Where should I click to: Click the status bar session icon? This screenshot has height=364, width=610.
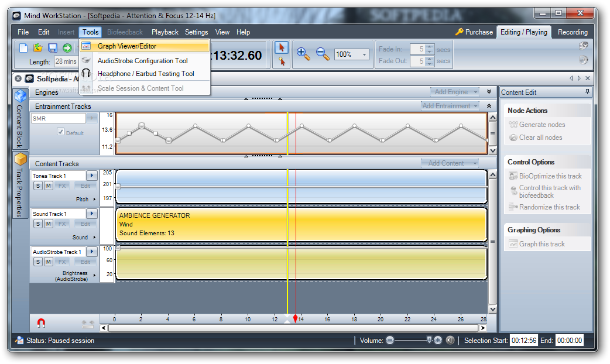pyautogui.click(x=19, y=340)
